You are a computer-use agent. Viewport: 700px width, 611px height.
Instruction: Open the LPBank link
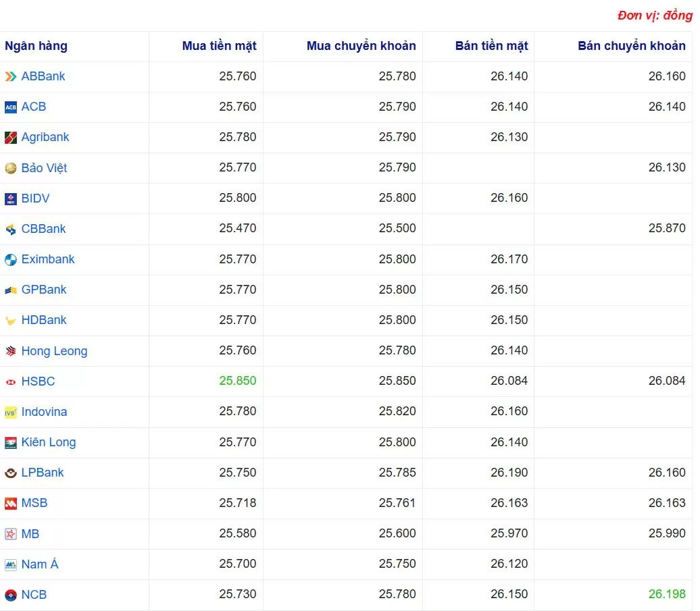(43, 473)
